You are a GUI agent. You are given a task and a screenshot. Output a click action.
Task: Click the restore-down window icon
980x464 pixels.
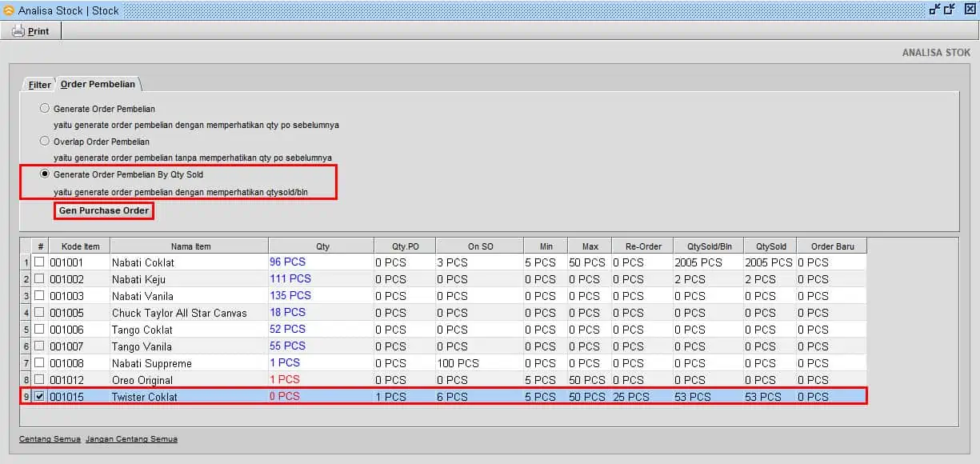tap(934, 10)
